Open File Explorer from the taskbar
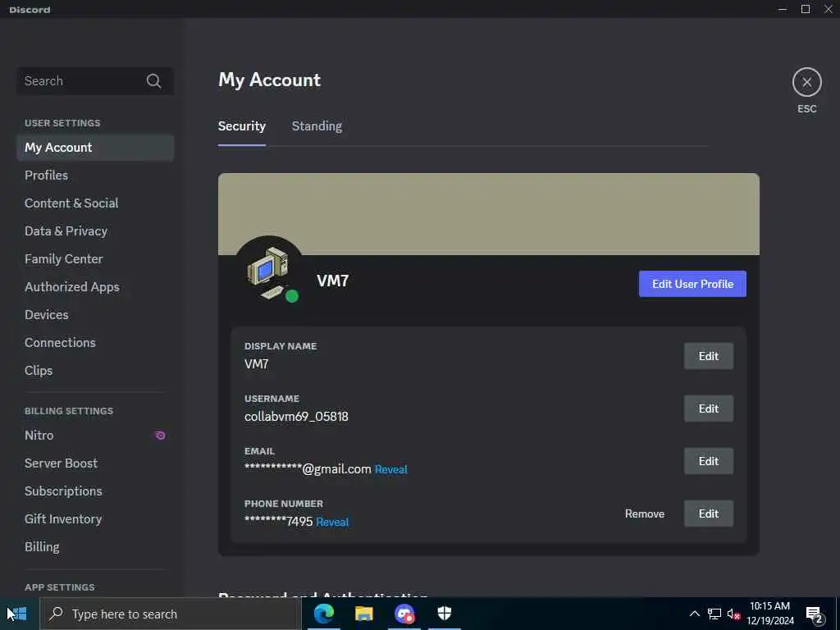 pos(363,614)
